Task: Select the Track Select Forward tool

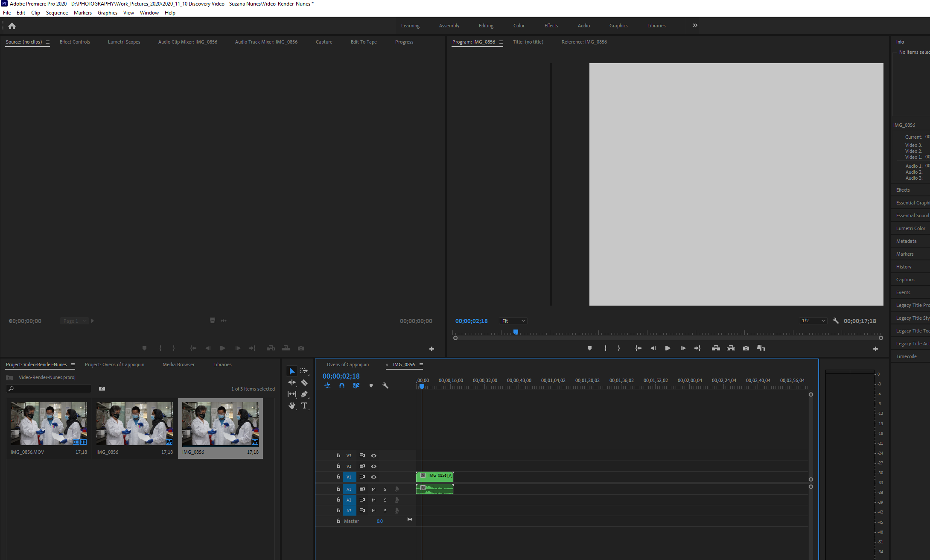Action: [x=304, y=370]
